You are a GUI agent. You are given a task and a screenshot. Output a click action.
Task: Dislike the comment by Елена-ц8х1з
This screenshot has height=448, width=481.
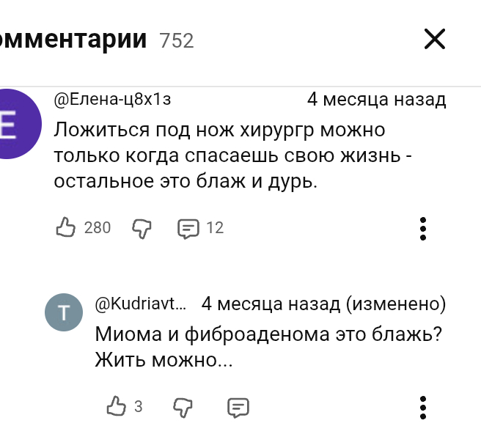[x=141, y=228]
